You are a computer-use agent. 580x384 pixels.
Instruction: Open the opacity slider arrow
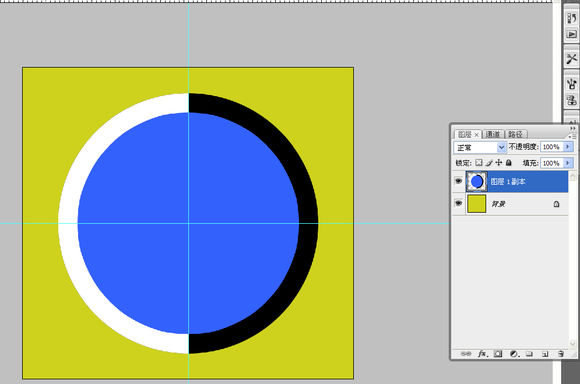point(568,147)
